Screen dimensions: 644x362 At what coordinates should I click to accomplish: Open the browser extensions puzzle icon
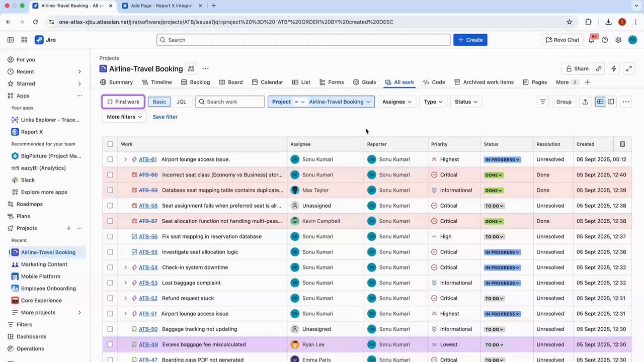click(588, 22)
